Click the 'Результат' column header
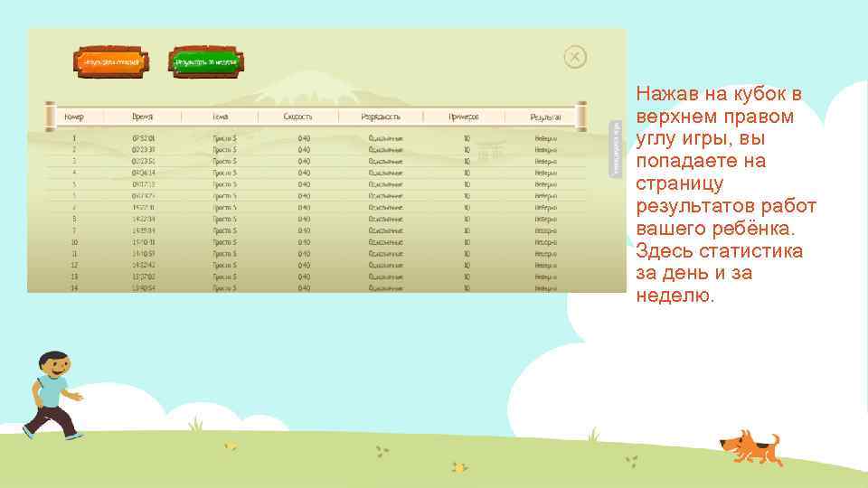 pos(545,117)
